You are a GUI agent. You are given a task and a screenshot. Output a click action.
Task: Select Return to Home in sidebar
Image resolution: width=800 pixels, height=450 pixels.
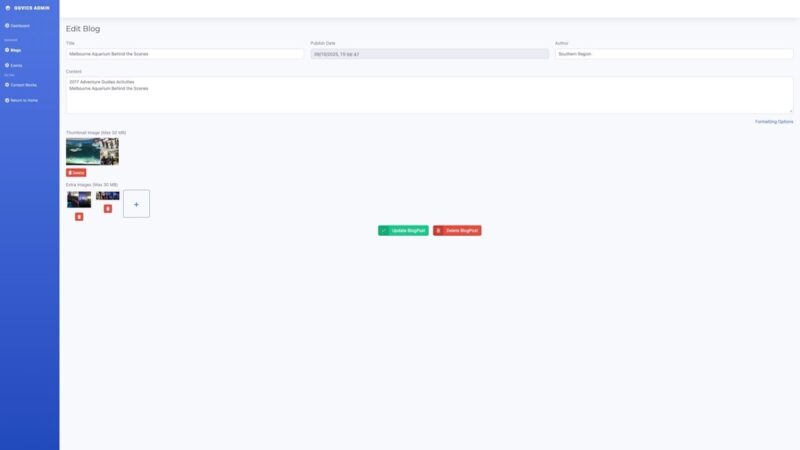(x=21, y=100)
